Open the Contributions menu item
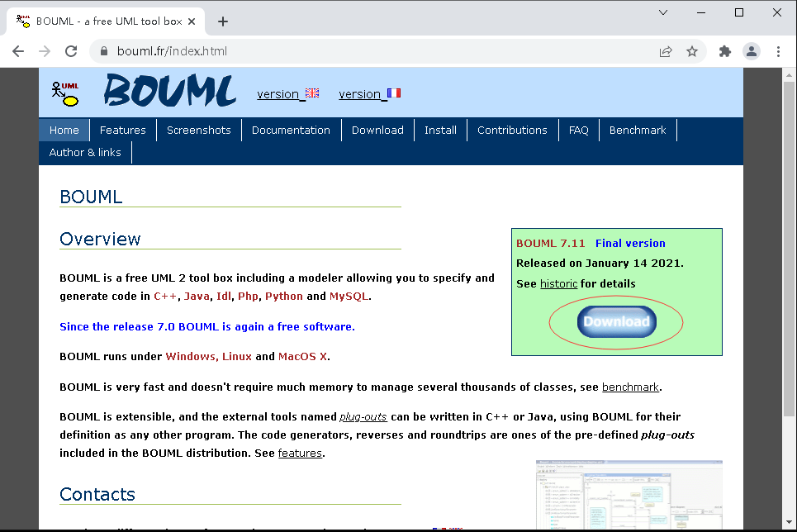 pos(512,131)
